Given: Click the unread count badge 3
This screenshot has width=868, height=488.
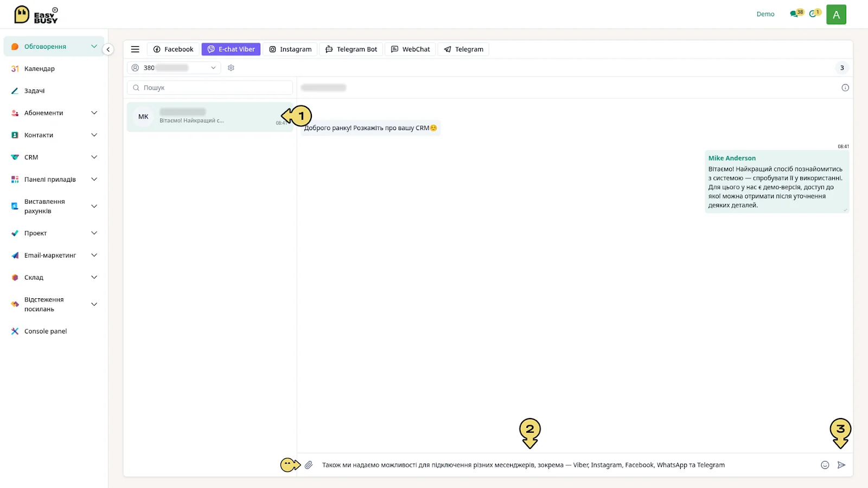Looking at the screenshot, I should [842, 68].
